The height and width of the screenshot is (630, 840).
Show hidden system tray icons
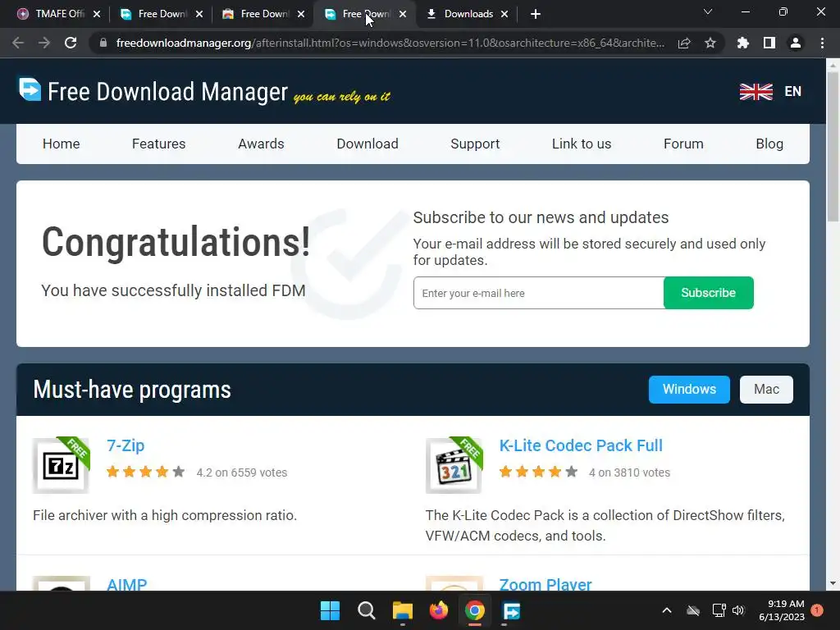click(667, 610)
